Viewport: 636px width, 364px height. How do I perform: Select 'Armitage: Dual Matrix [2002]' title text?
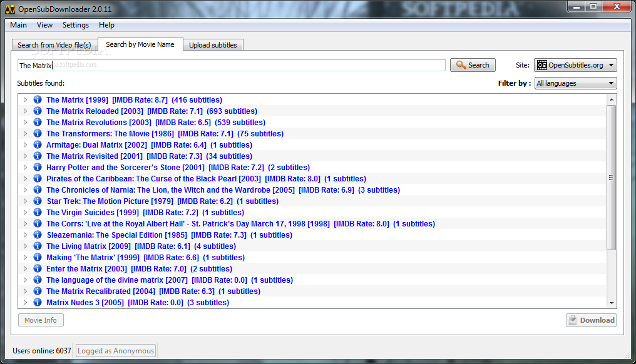tap(96, 144)
